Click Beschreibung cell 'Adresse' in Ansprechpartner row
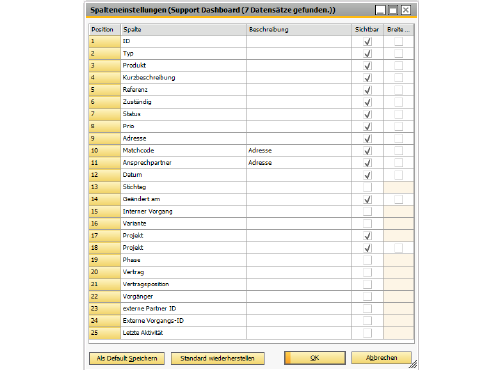 [299, 163]
